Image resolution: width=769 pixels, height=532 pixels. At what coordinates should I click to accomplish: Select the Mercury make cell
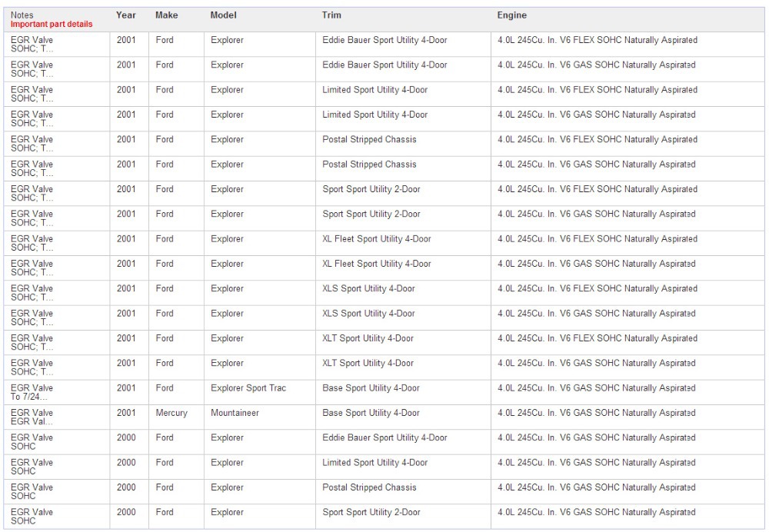point(171,413)
